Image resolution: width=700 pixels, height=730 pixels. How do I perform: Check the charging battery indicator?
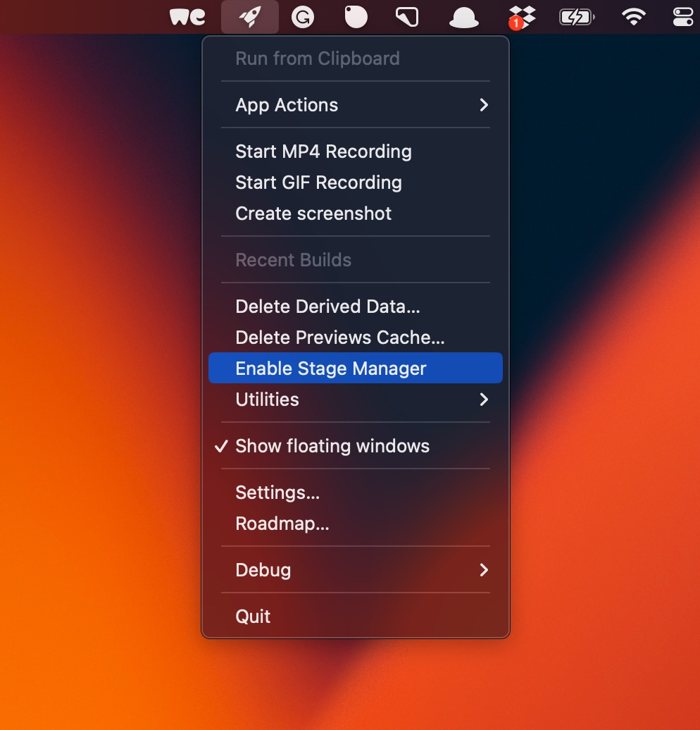point(576,16)
